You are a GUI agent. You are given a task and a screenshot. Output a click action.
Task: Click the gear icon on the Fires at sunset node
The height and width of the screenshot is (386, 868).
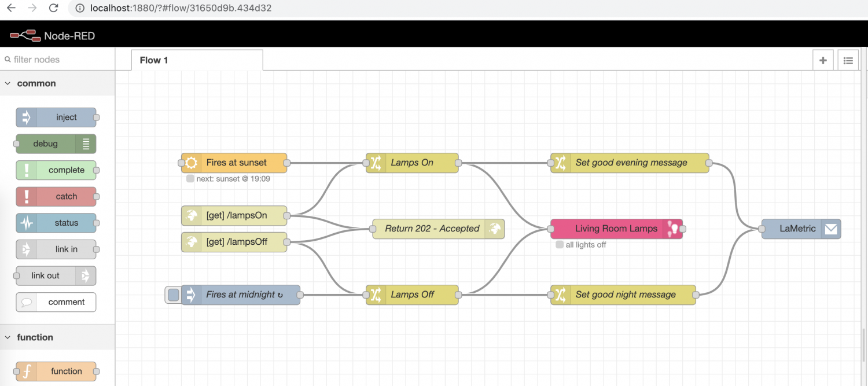[x=191, y=163]
